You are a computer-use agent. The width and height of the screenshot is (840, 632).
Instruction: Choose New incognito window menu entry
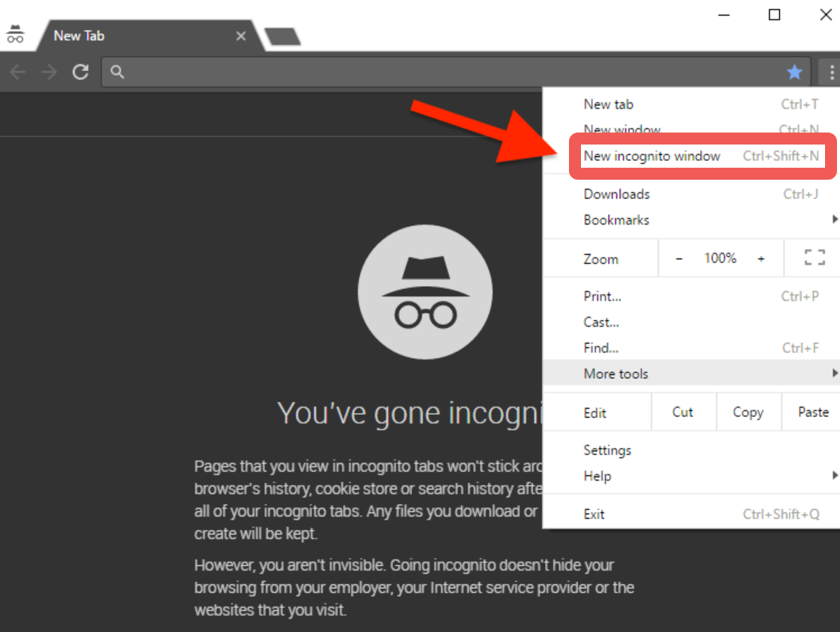(702, 156)
